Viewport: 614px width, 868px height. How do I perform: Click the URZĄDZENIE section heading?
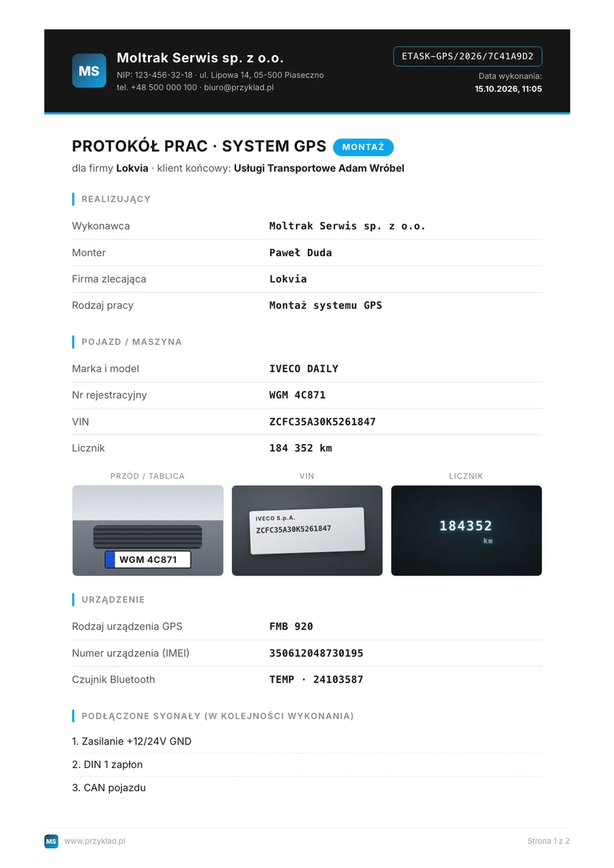(113, 599)
